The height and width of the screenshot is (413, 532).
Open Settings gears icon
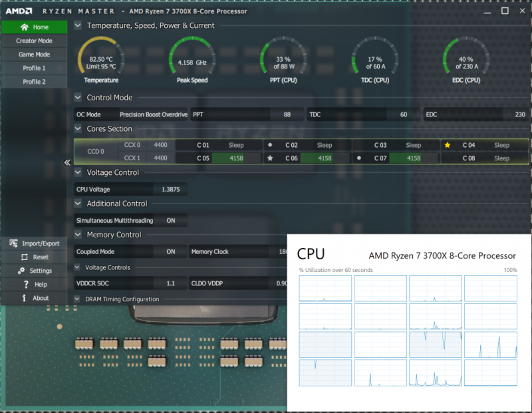[x=21, y=271]
